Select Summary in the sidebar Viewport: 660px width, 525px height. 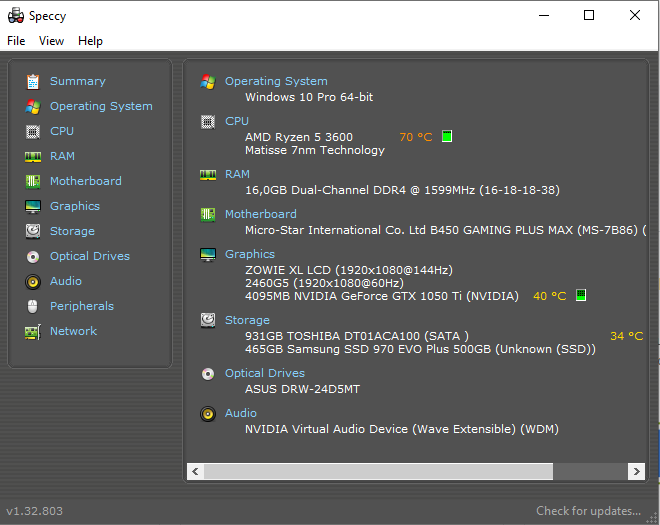coord(78,81)
